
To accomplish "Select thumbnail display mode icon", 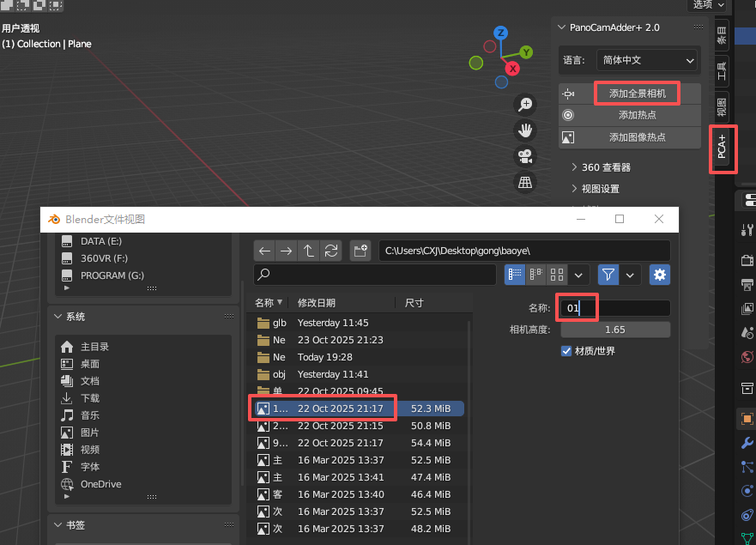I will click(558, 275).
